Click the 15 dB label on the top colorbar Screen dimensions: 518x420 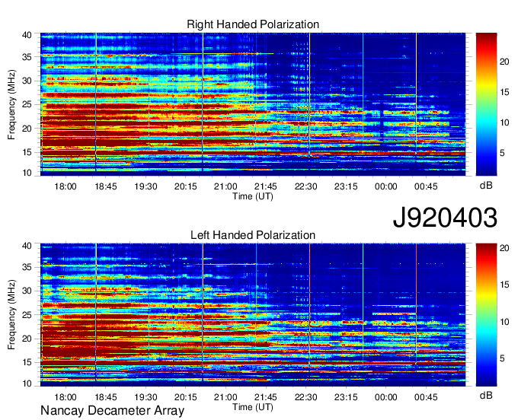(504, 92)
